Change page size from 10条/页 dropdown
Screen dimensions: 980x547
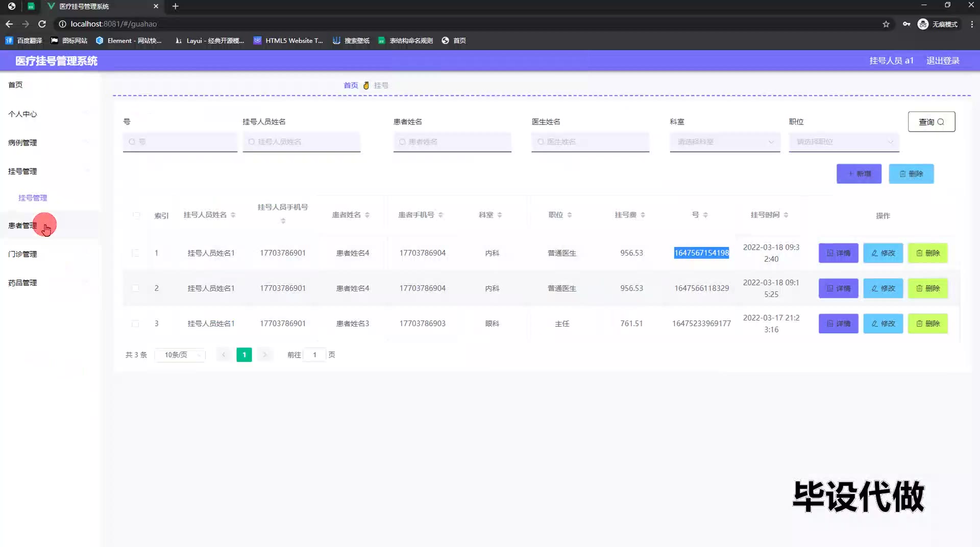tap(180, 355)
